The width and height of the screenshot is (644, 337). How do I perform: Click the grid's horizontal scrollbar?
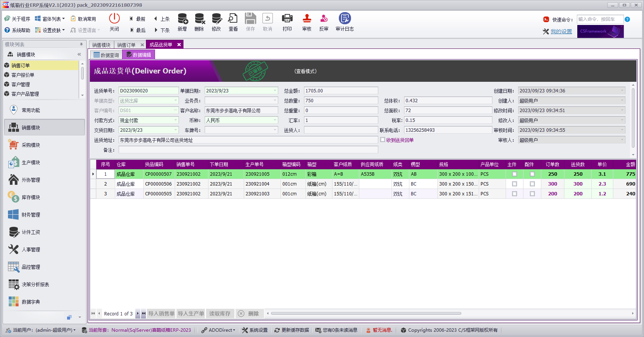pos(366,313)
